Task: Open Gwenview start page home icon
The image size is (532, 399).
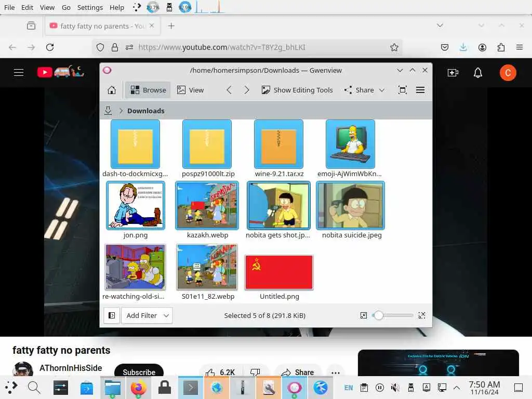Action: click(112, 90)
